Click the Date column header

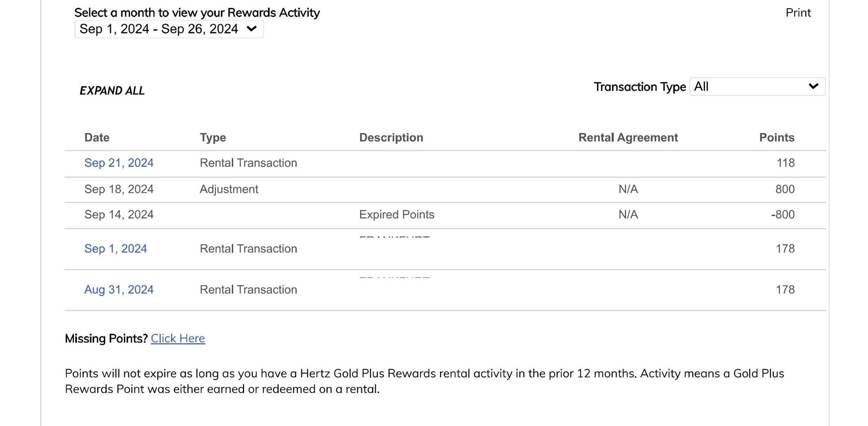97,137
